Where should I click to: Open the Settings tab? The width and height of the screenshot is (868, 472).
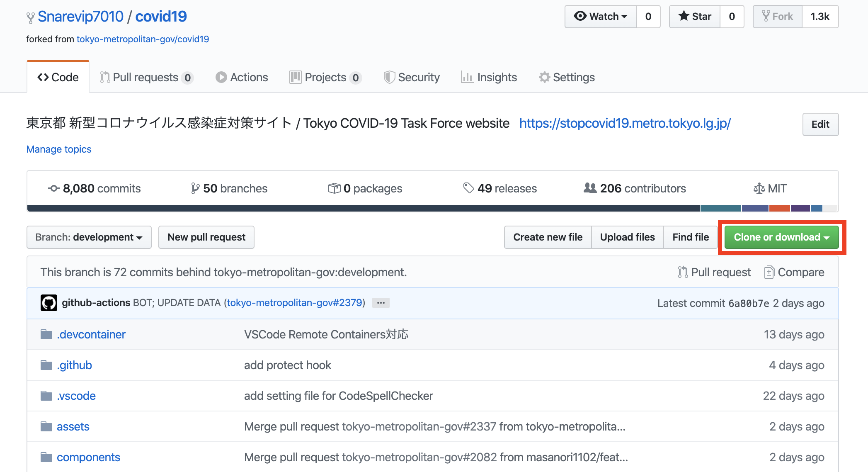(x=567, y=77)
